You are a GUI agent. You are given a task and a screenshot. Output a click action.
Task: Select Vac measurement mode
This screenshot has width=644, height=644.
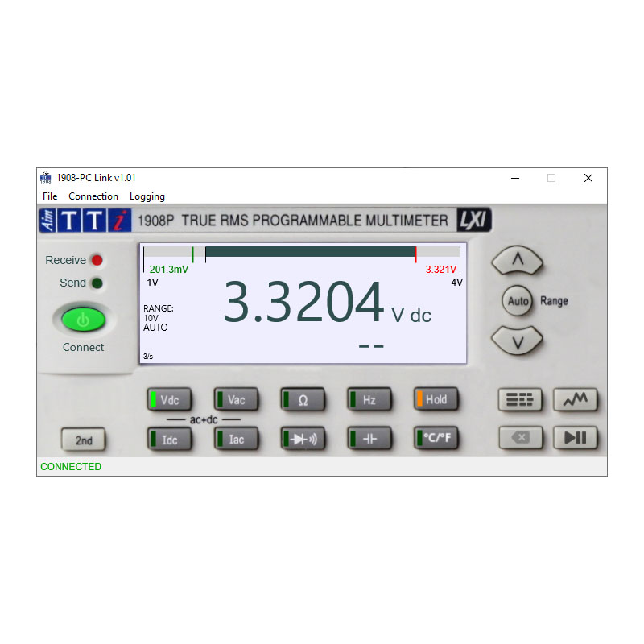(236, 399)
